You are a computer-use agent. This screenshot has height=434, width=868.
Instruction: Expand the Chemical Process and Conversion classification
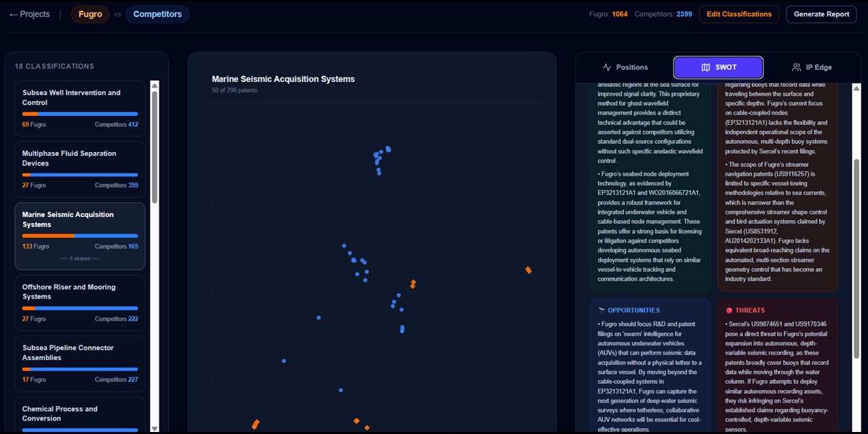point(80,414)
